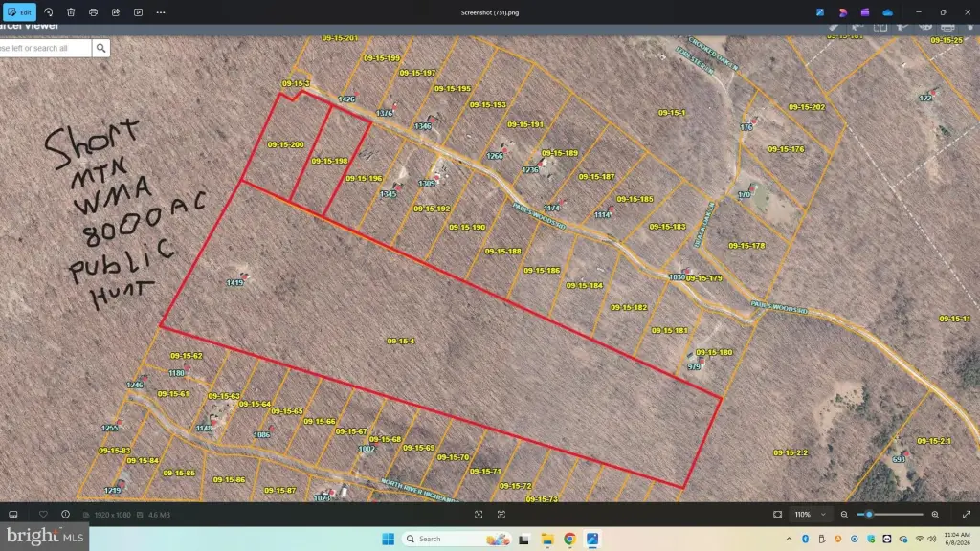Click the 4.6 MB file size text
The image size is (980, 551).
pos(159,515)
